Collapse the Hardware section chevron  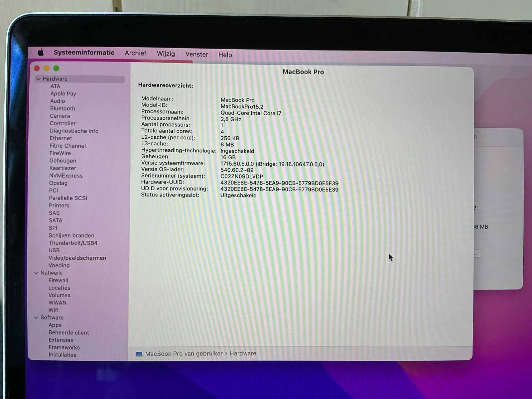[x=39, y=79]
